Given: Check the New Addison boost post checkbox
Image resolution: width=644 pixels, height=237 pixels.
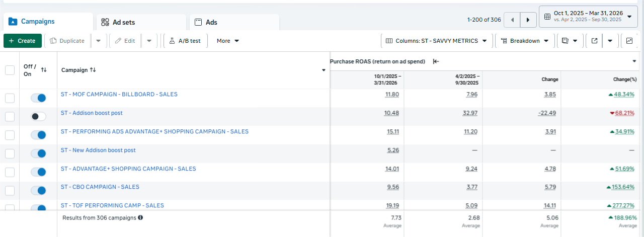Looking at the screenshot, I should coord(10,153).
